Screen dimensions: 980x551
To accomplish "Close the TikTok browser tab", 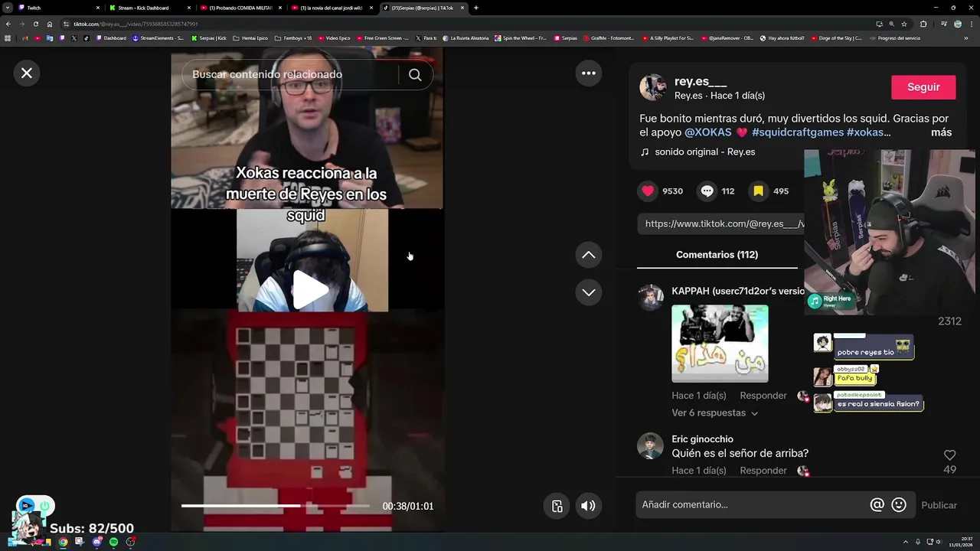I will point(462,8).
